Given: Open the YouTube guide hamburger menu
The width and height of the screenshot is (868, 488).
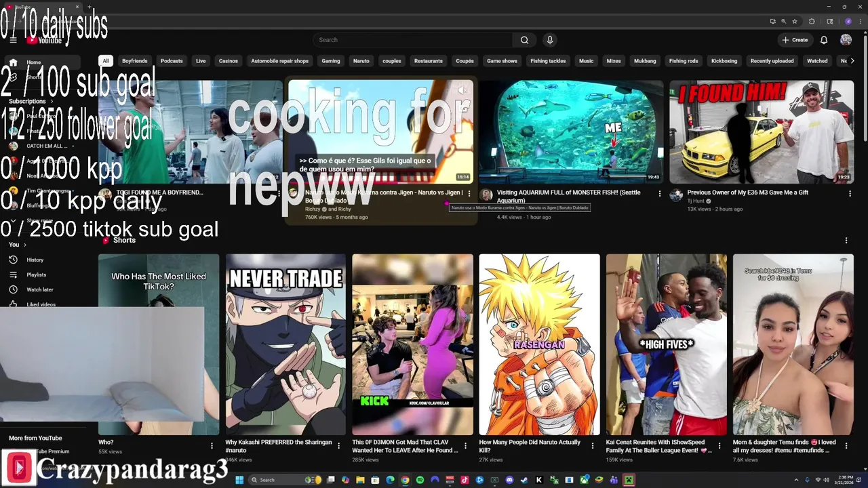Looking at the screenshot, I should click(x=13, y=40).
